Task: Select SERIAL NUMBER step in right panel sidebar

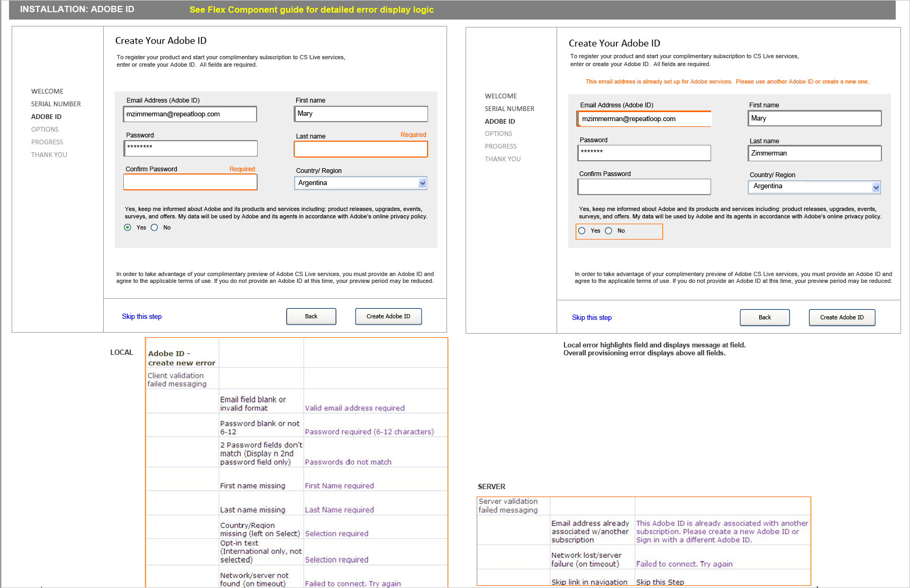Action: [x=509, y=109]
